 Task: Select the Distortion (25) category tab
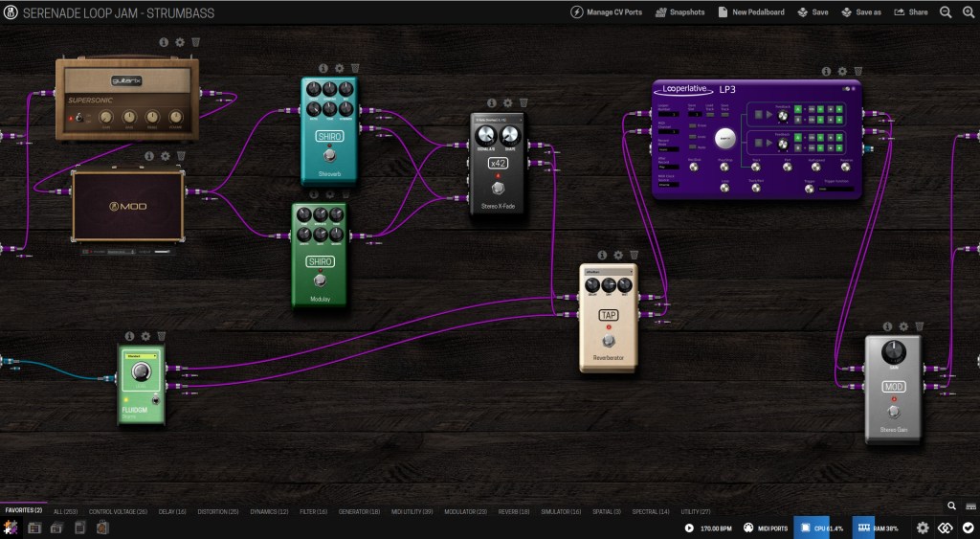(x=218, y=511)
